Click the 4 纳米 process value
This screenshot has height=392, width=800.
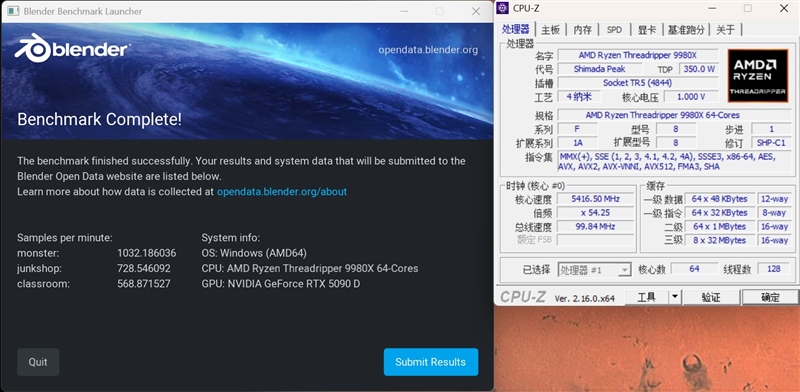pyautogui.click(x=579, y=96)
